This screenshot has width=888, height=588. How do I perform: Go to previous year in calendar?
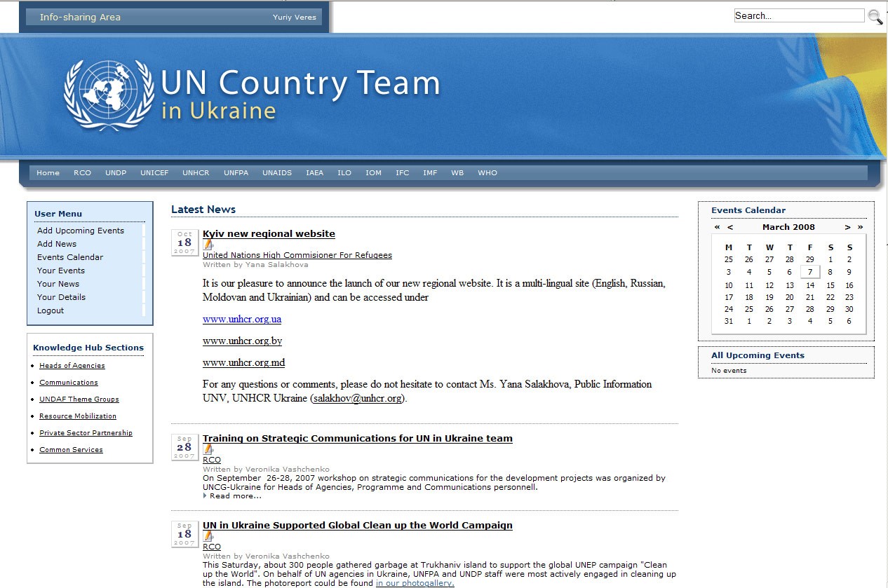[x=717, y=227]
